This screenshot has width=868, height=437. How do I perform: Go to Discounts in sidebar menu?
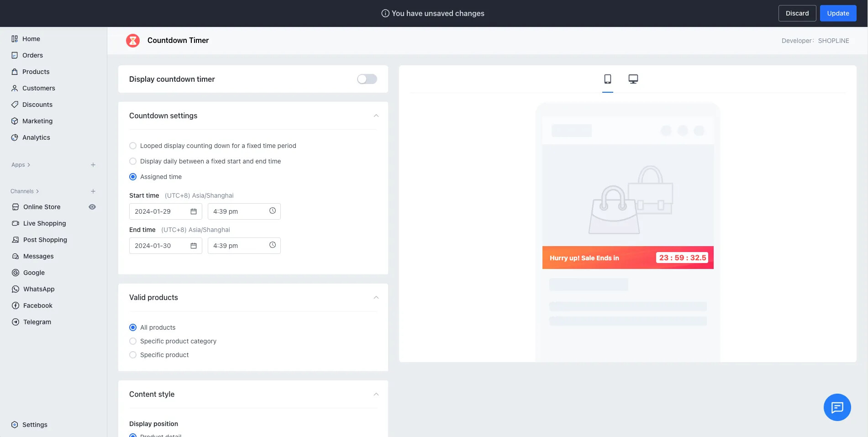click(x=37, y=105)
